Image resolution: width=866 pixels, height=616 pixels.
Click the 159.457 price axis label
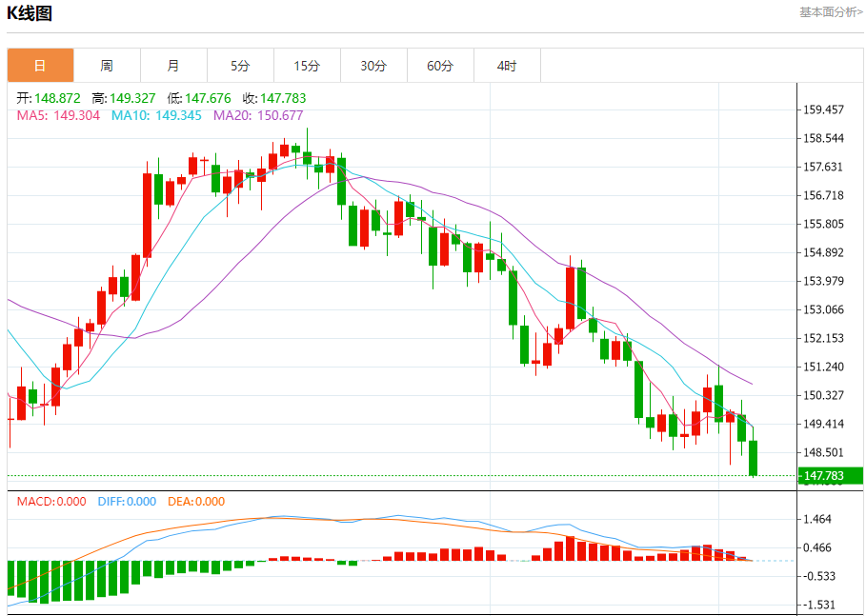[x=823, y=109]
